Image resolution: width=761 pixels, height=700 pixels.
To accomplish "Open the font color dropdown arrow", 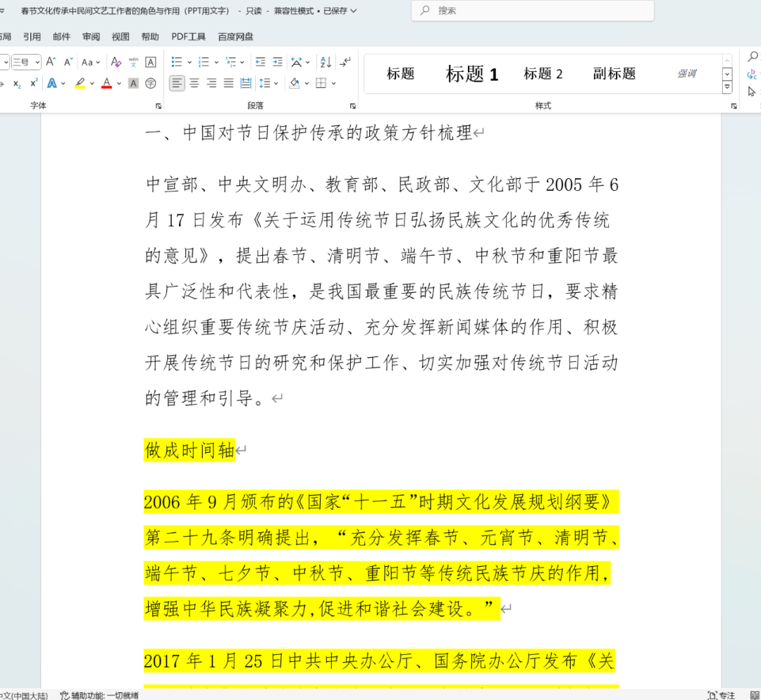I will point(119,83).
